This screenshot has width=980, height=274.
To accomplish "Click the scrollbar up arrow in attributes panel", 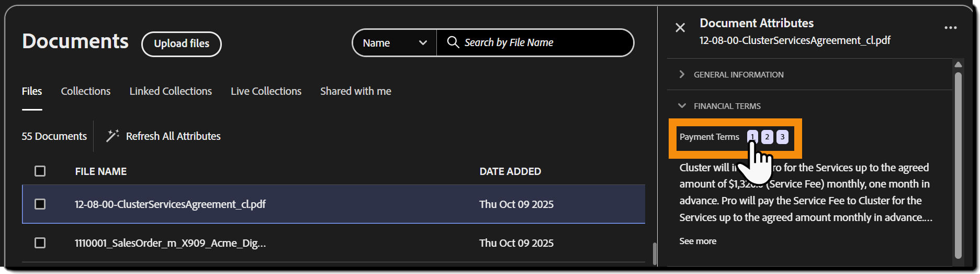I will pos(958,65).
